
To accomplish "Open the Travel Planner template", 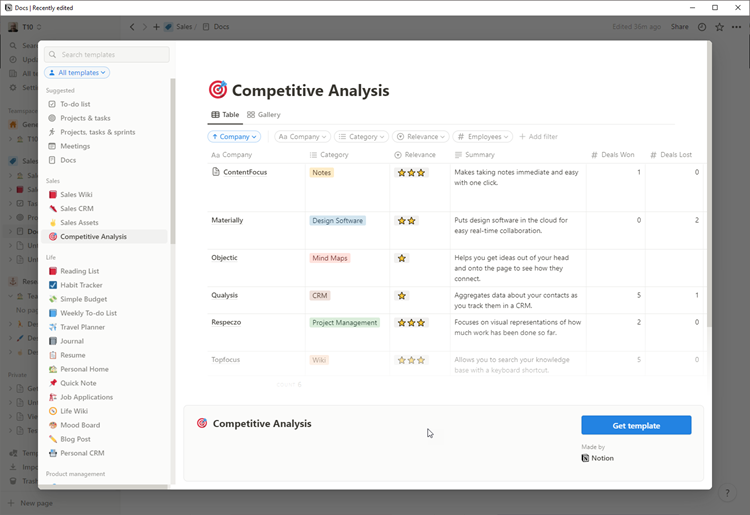I will click(x=82, y=327).
